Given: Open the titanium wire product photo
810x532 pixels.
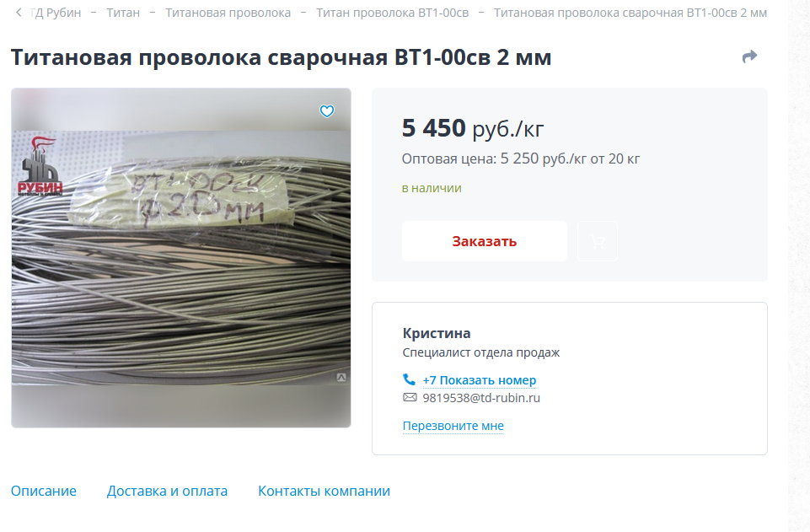Looking at the screenshot, I should tap(181, 258).
